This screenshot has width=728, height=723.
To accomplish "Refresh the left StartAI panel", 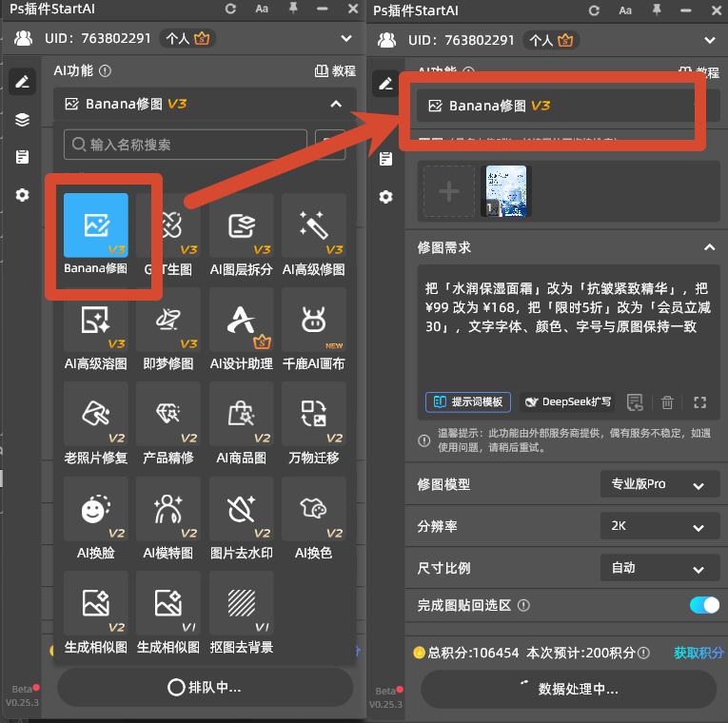I will point(230,9).
